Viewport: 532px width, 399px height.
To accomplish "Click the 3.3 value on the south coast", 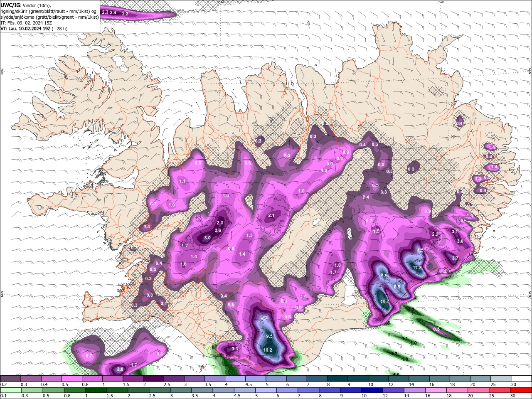I will (x=234, y=349).
